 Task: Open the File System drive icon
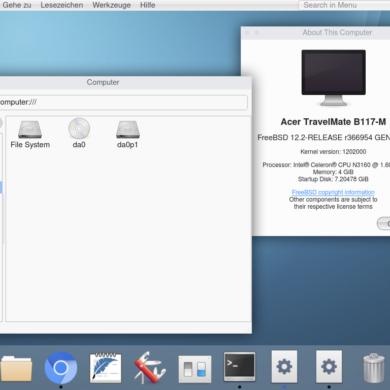click(30, 129)
